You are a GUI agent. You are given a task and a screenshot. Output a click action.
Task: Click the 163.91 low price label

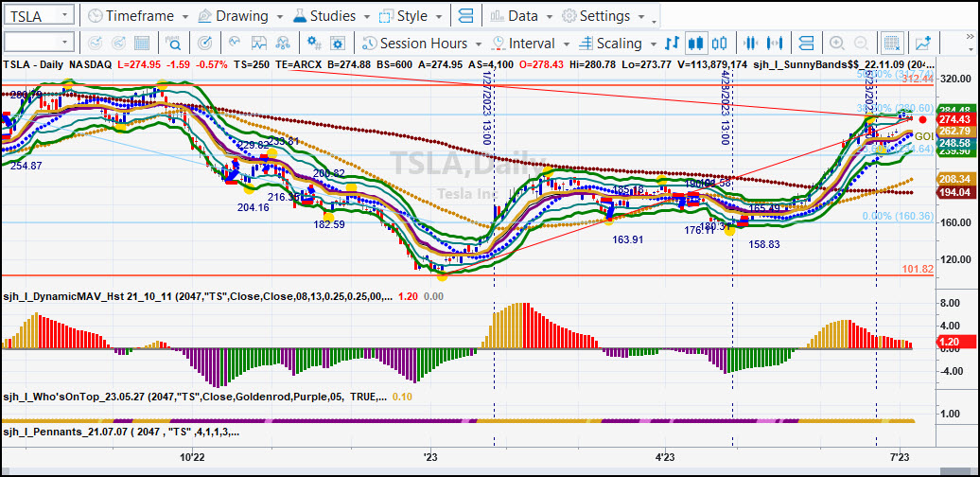[x=627, y=238]
